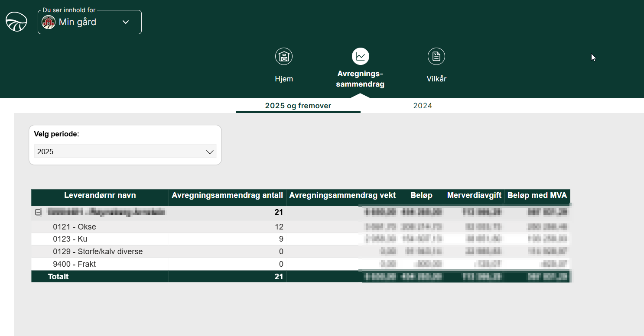
Task: Collapse the supplier row in table
Action: [x=38, y=212]
